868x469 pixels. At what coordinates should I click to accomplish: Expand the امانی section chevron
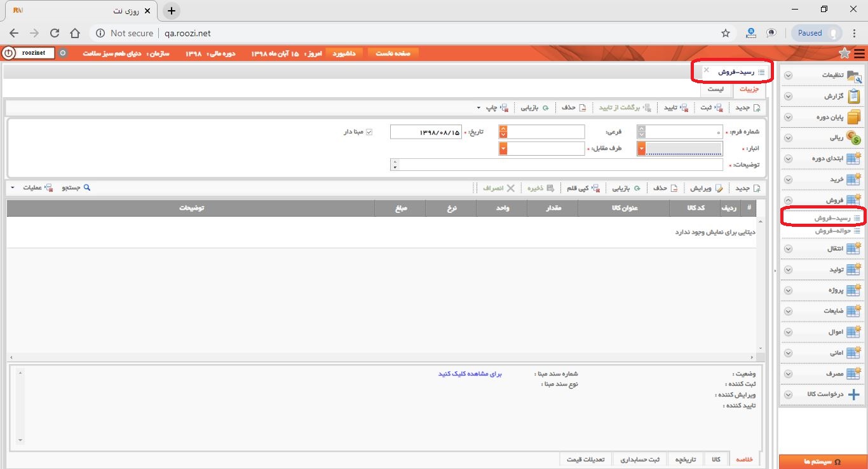click(789, 353)
